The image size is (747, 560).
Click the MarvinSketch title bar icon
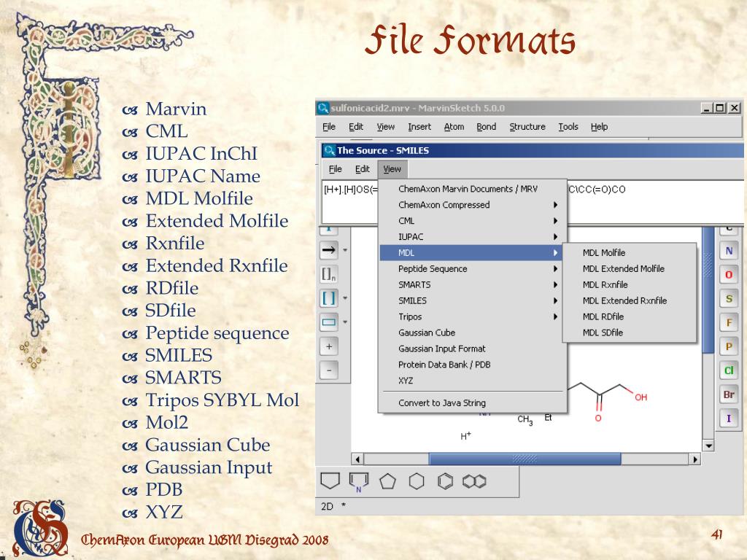[x=323, y=108]
